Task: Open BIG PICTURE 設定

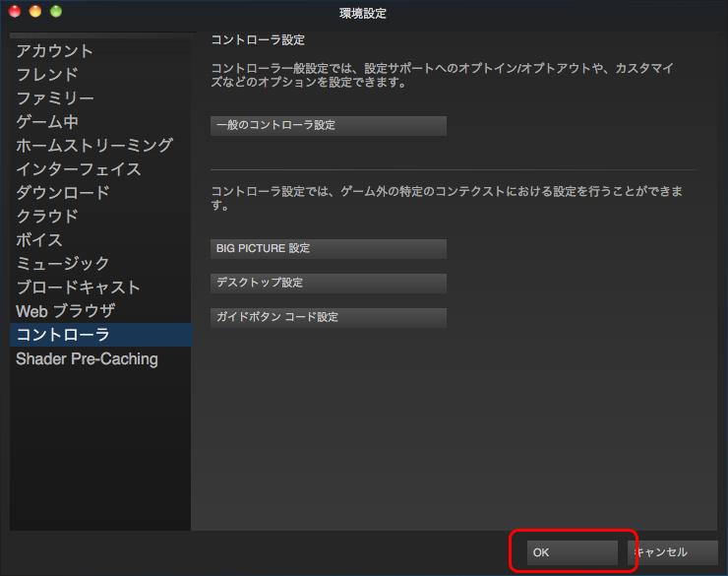Action: pyautogui.click(x=329, y=249)
